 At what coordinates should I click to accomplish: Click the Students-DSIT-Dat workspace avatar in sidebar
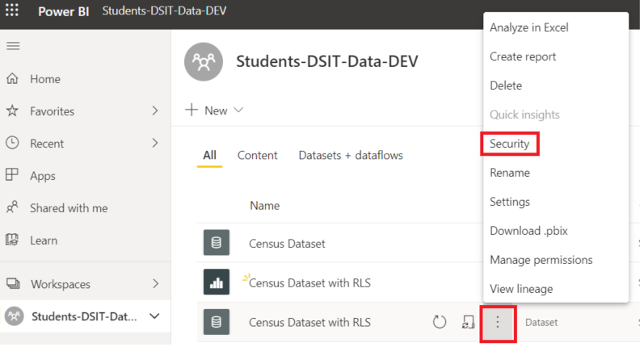15,316
